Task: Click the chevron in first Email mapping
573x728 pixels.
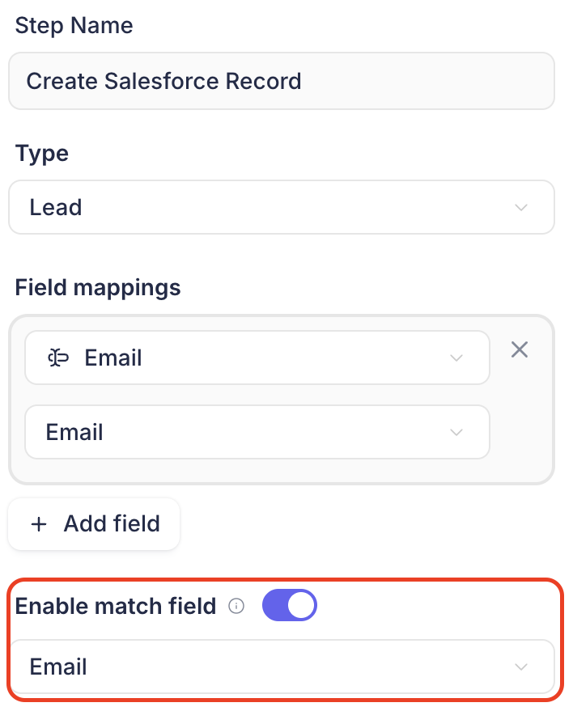Action: pyautogui.click(x=456, y=358)
